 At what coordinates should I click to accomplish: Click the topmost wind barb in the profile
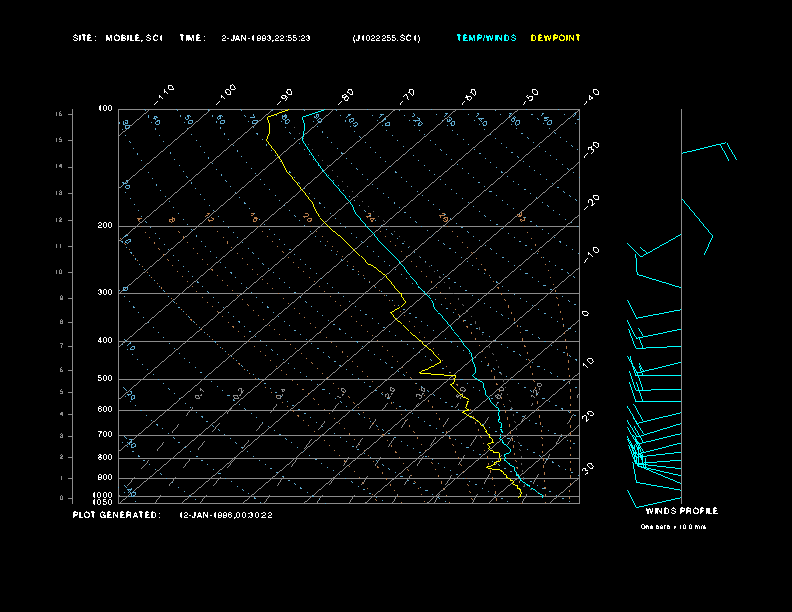tap(708, 149)
